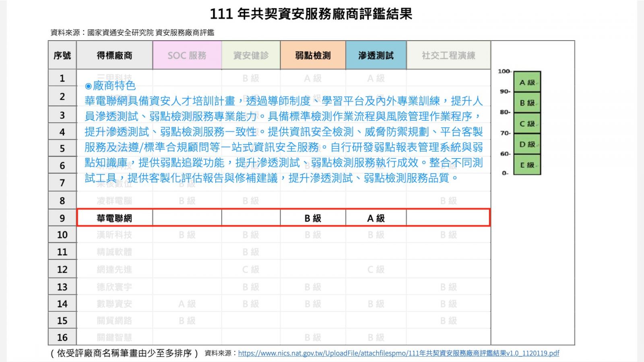The image size is (644, 362).
Task: Click the 80 mark on the legend scale
Action: 505,112
